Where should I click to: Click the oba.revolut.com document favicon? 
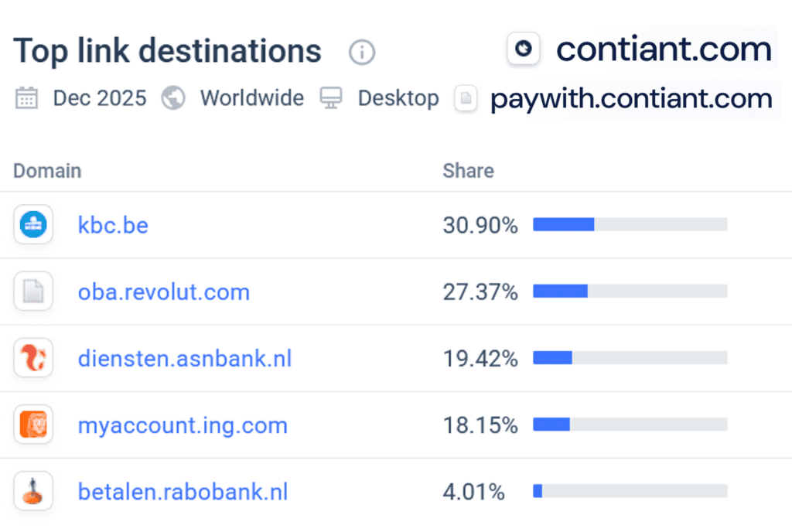click(33, 292)
